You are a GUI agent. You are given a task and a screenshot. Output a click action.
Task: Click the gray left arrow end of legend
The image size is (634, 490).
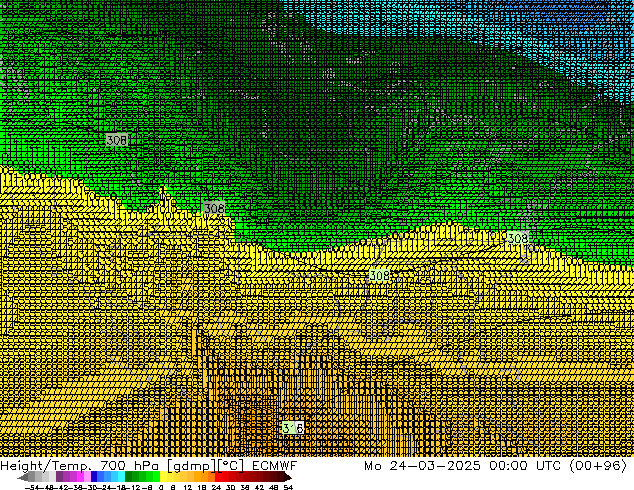click(x=22, y=477)
